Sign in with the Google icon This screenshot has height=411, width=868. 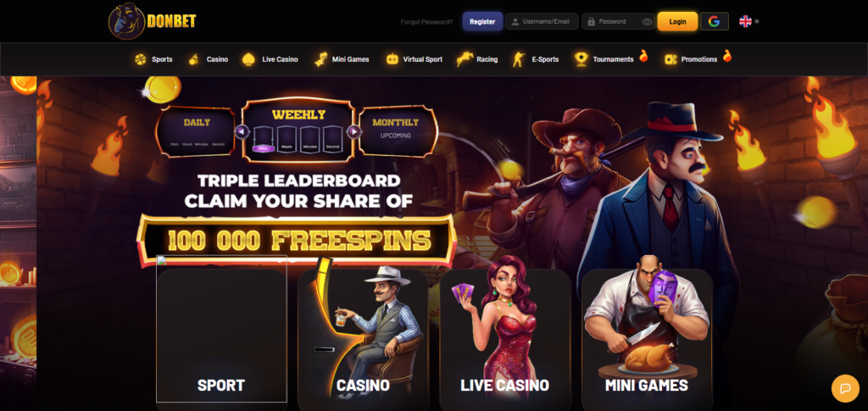click(714, 21)
